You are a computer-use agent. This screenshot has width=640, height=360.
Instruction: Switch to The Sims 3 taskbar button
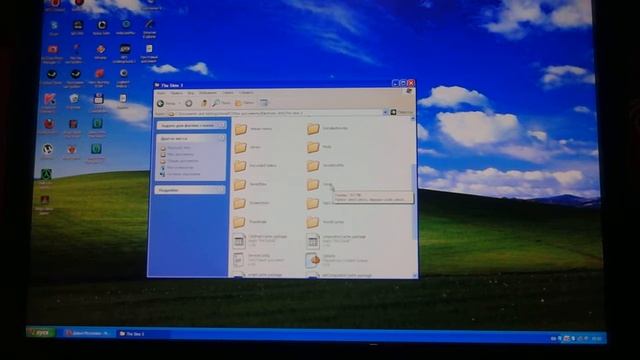[x=142, y=334]
